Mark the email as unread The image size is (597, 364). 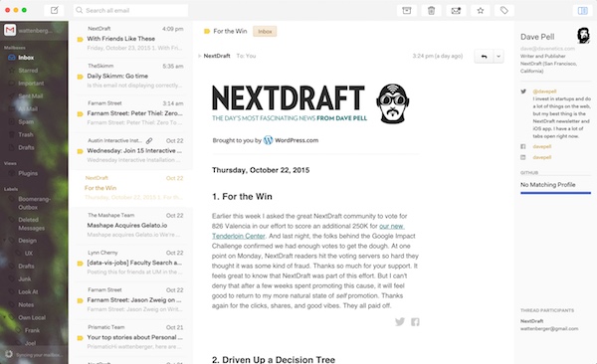point(456,10)
